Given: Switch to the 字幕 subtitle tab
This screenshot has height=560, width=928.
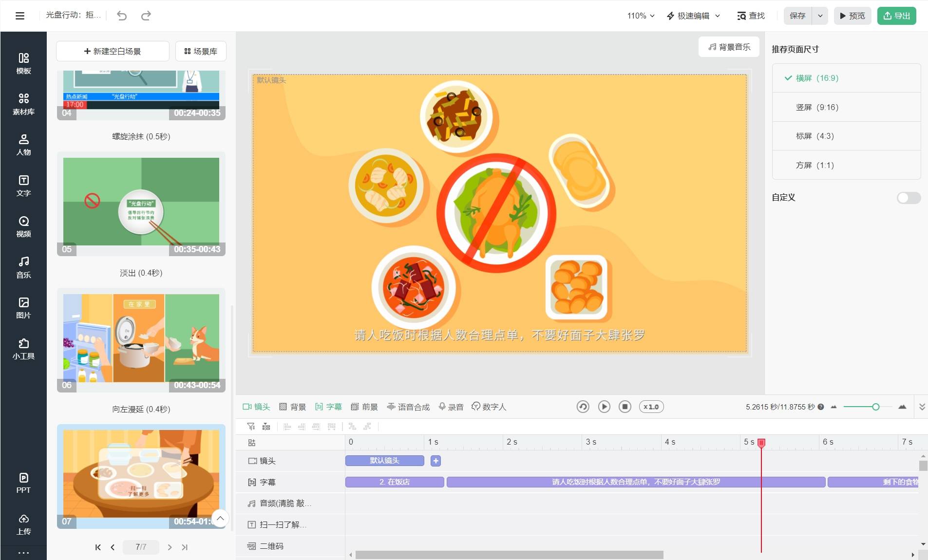Looking at the screenshot, I should tap(328, 407).
